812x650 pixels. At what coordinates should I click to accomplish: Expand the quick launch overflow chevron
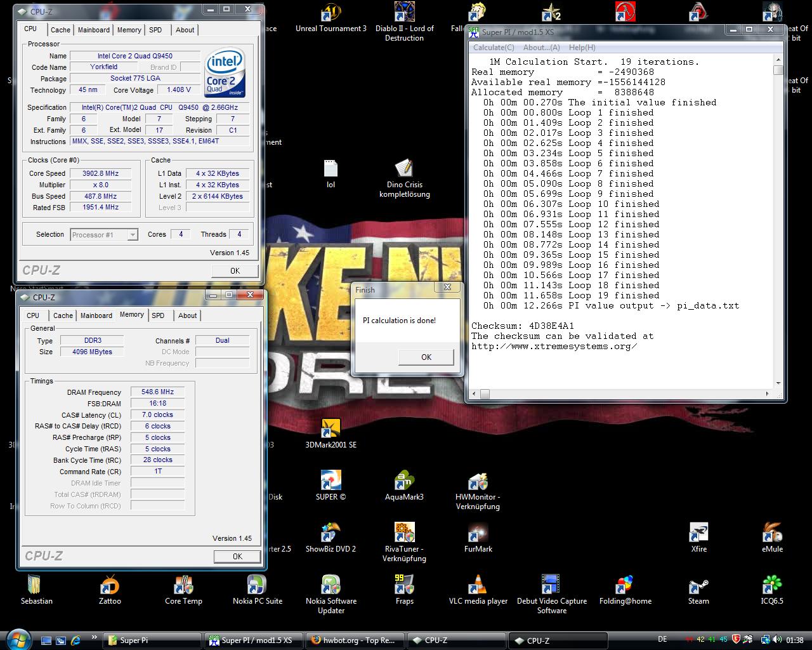pyautogui.click(x=95, y=637)
